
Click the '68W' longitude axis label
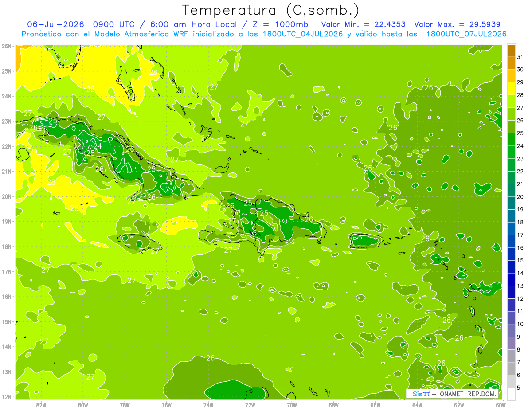(x=334, y=405)
